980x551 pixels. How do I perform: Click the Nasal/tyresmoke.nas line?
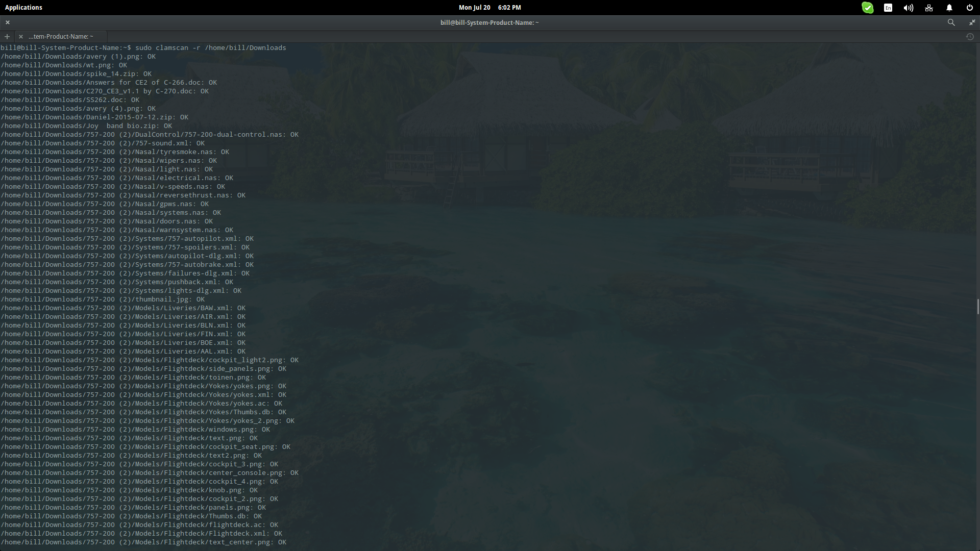[115, 152]
